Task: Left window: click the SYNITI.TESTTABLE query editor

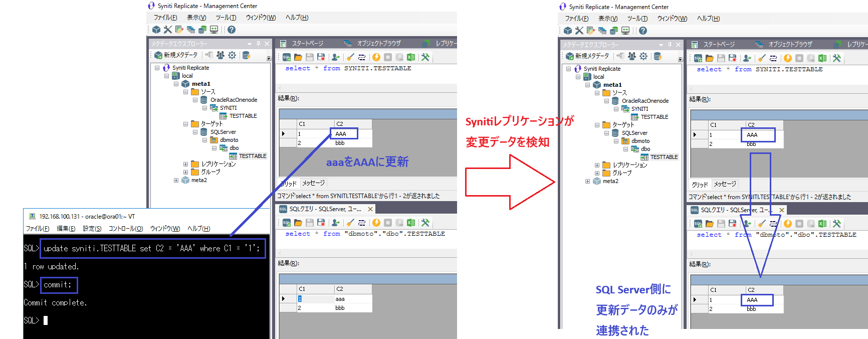Action: [366, 74]
